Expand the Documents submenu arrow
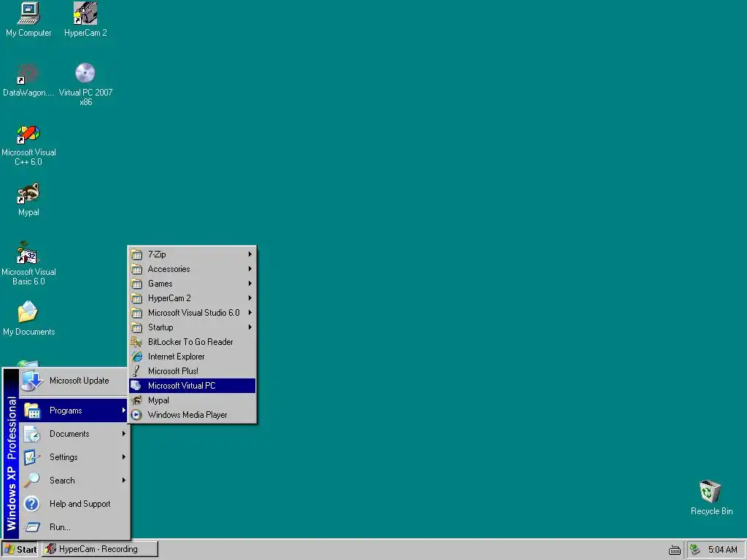Image resolution: width=747 pixels, height=560 pixels. 123,434
